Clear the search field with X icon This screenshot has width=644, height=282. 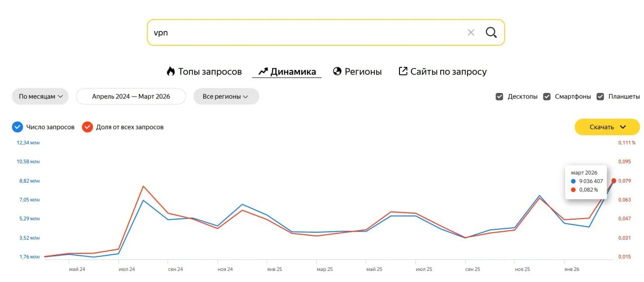point(471,33)
